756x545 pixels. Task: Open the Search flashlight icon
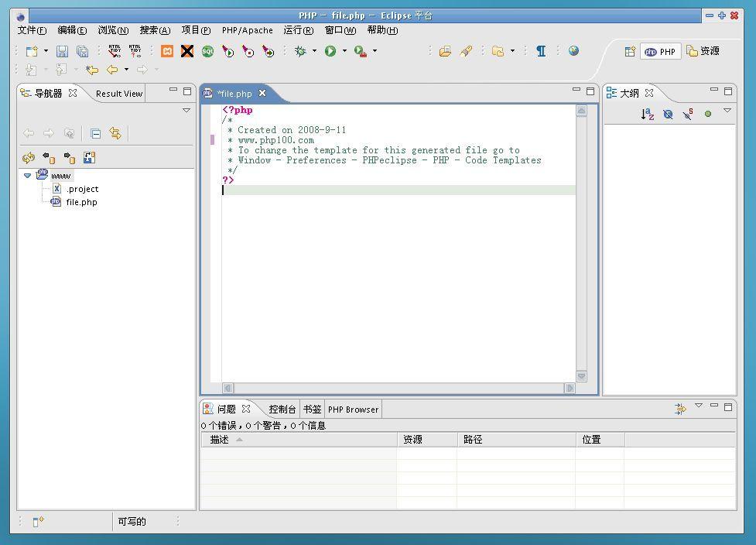click(465, 51)
